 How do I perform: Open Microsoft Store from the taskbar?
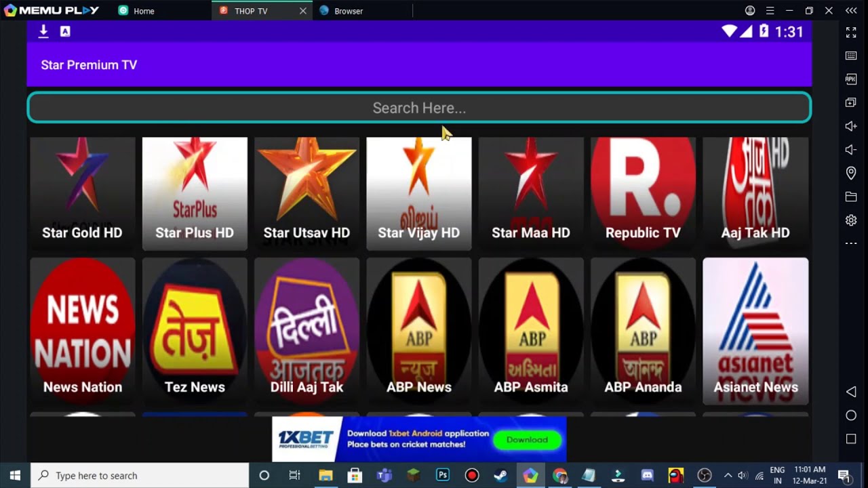tap(355, 475)
